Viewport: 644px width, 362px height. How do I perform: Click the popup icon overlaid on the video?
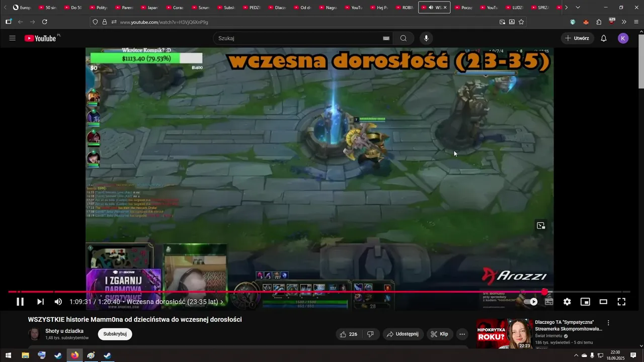[541, 226]
